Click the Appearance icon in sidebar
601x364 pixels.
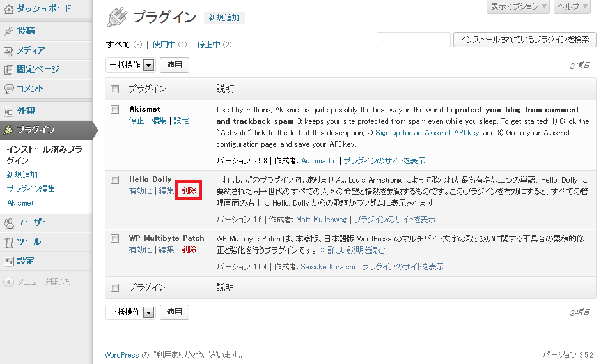pyautogui.click(x=9, y=110)
